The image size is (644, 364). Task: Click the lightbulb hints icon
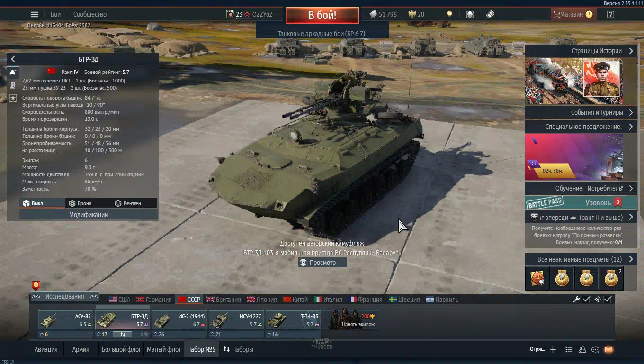(x=449, y=14)
